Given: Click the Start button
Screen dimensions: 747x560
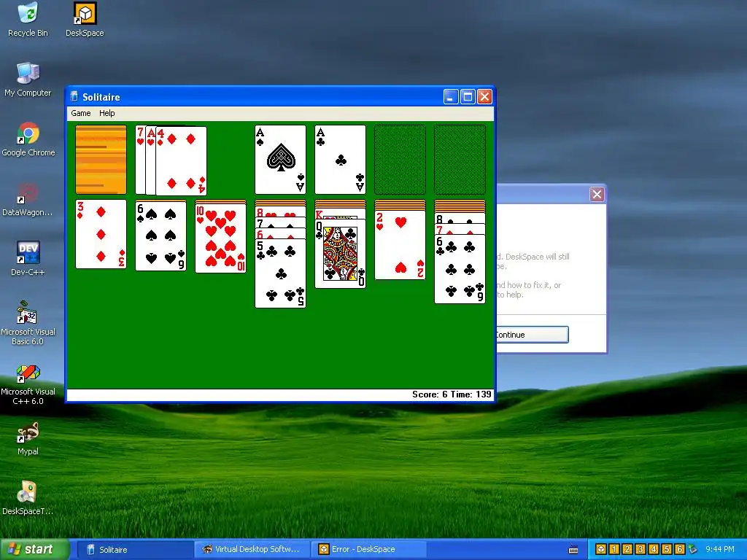Looking at the screenshot, I should [34, 550].
